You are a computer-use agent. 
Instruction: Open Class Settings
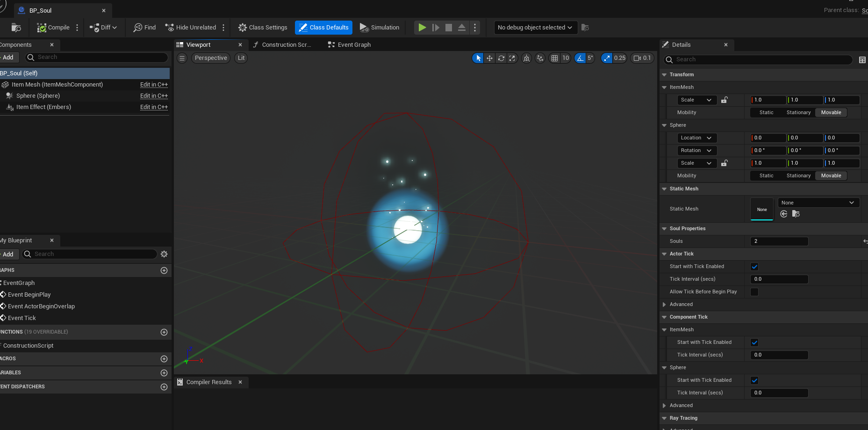point(263,28)
